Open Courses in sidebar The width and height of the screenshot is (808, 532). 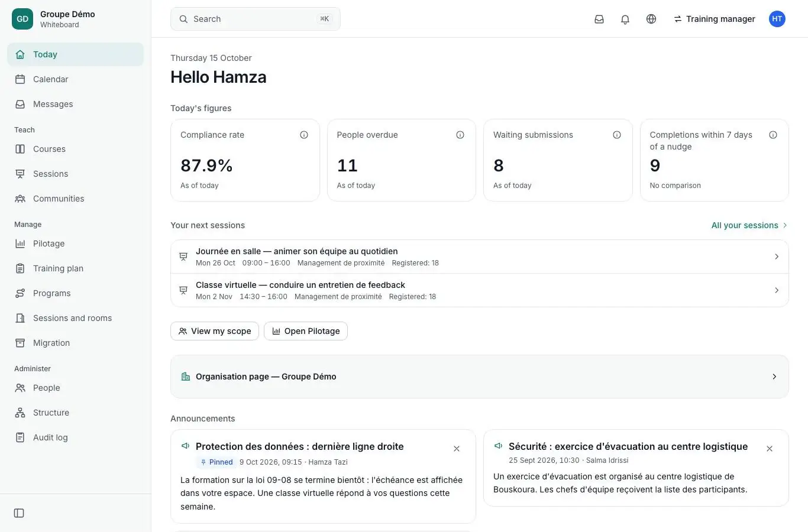(x=75, y=149)
